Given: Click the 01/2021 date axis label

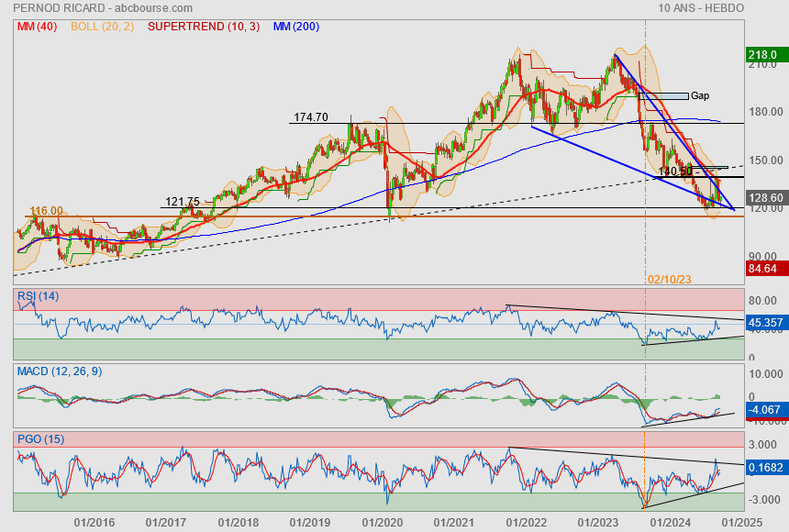Looking at the screenshot, I should [x=454, y=523].
